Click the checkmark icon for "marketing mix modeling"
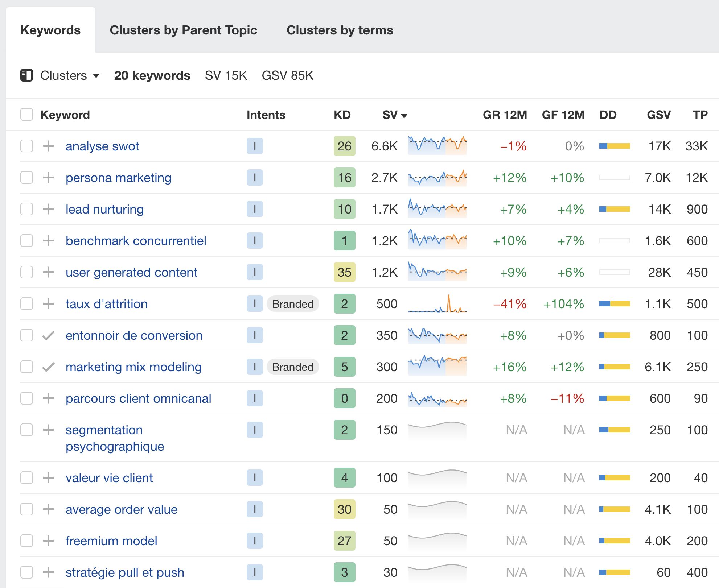The image size is (719, 588). [48, 367]
